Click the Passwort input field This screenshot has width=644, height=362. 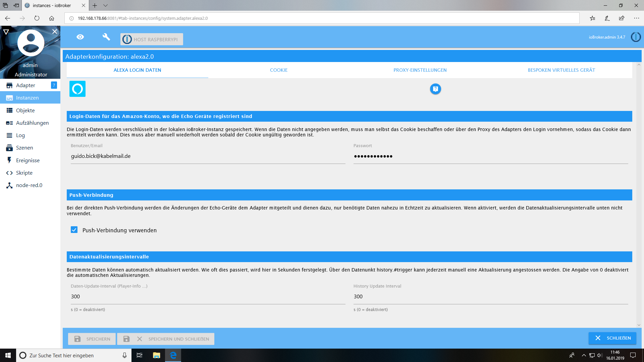click(x=491, y=156)
